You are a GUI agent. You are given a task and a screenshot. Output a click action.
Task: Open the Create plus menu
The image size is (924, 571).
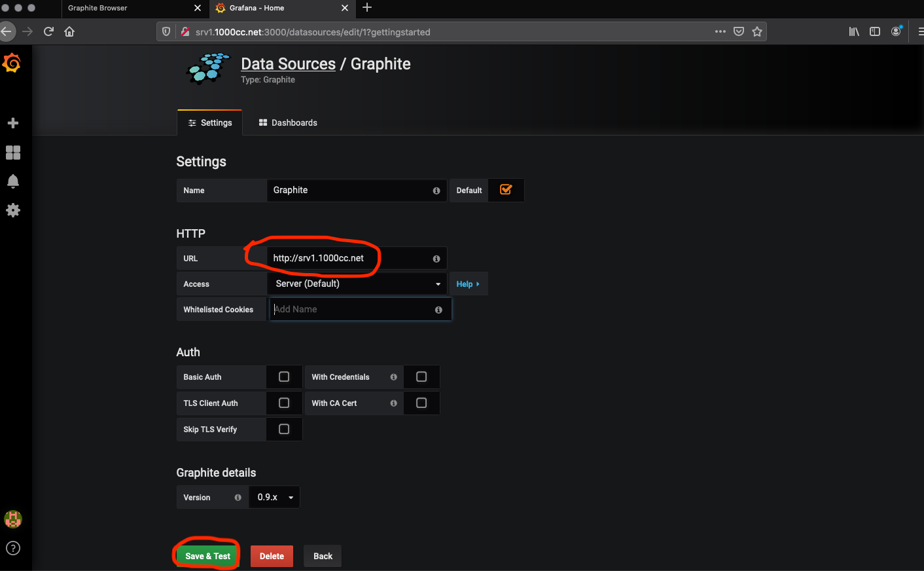pyautogui.click(x=12, y=123)
